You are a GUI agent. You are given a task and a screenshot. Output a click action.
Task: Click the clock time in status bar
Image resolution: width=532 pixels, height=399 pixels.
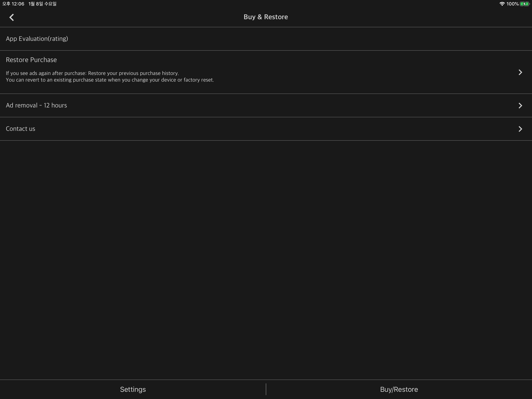point(13,4)
